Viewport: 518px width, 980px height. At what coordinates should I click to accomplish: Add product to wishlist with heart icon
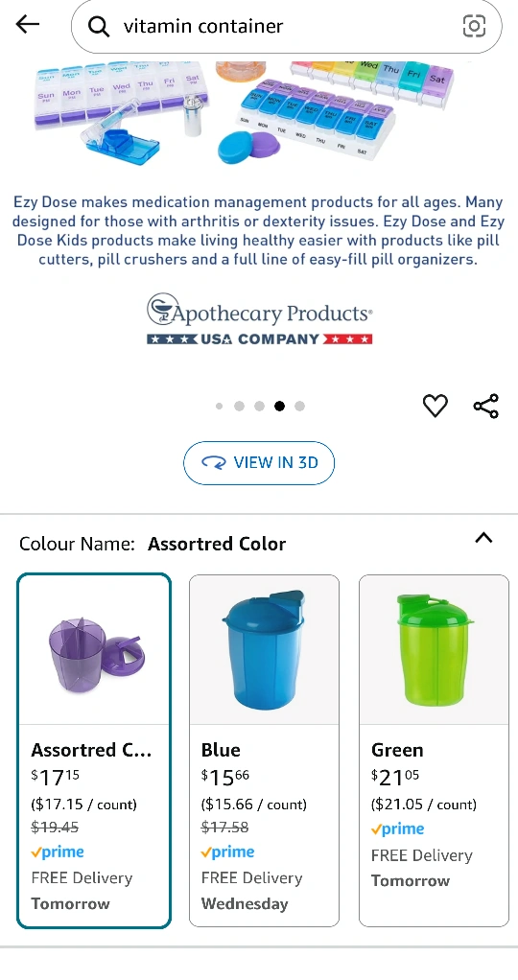pos(436,406)
